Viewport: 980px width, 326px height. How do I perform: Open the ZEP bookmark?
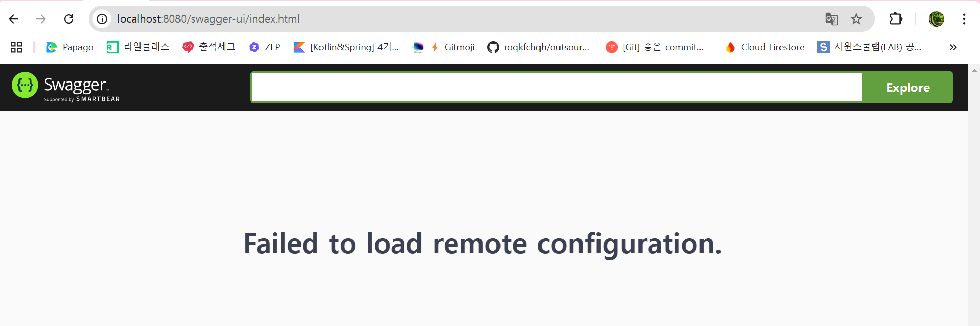click(x=265, y=47)
